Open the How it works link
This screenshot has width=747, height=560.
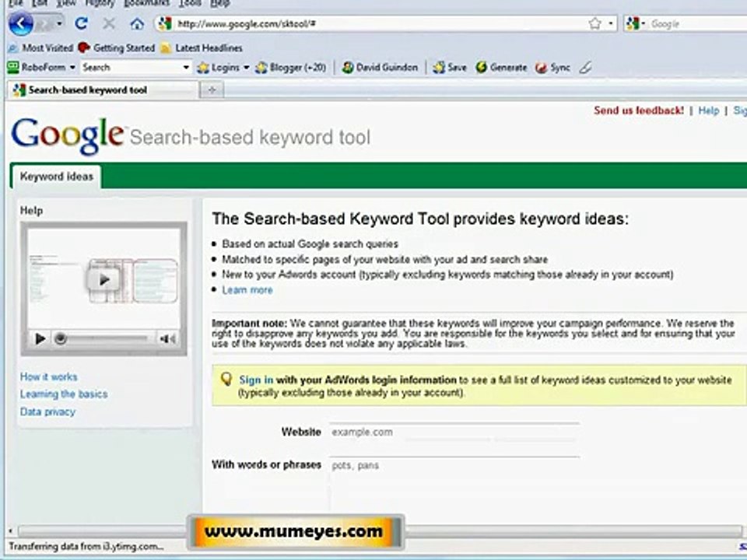click(x=48, y=376)
